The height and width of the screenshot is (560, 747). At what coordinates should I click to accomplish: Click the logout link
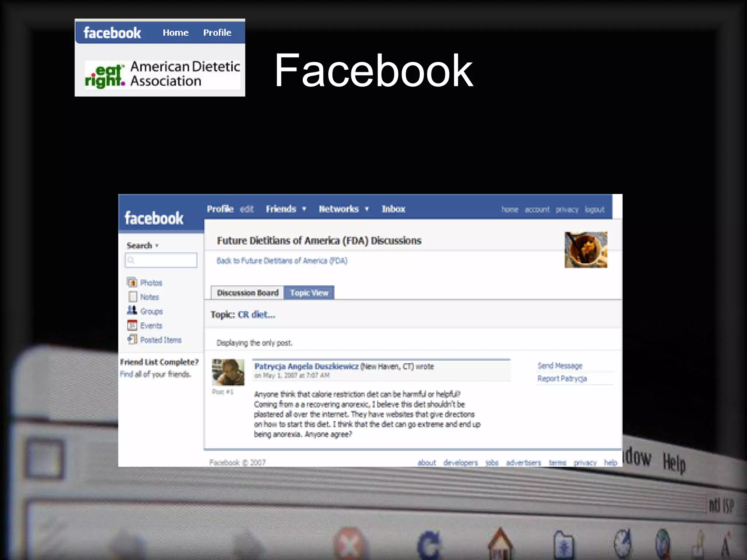pos(595,210)
